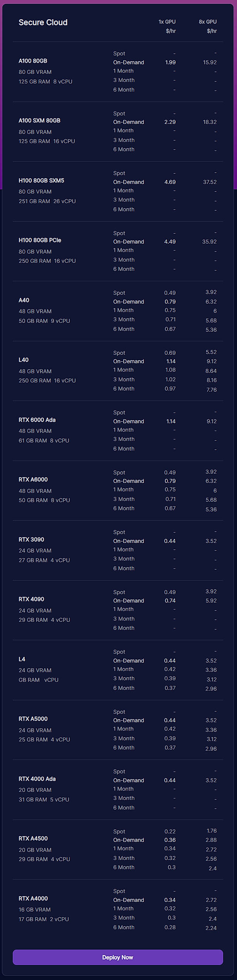Screen dimensions: 237x980
Task: Select the On-Demand rate 2.29 for A100 SXM
Action: coord(170,122)
